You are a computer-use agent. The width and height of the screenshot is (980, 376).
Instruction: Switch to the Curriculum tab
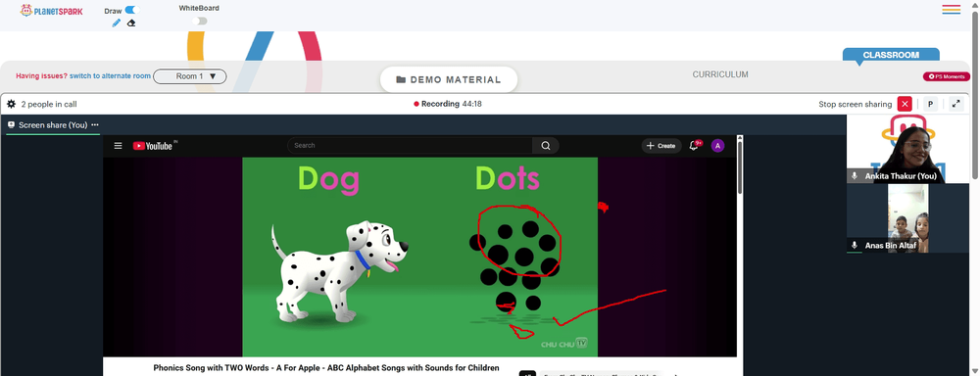click(x=720, y=74)
